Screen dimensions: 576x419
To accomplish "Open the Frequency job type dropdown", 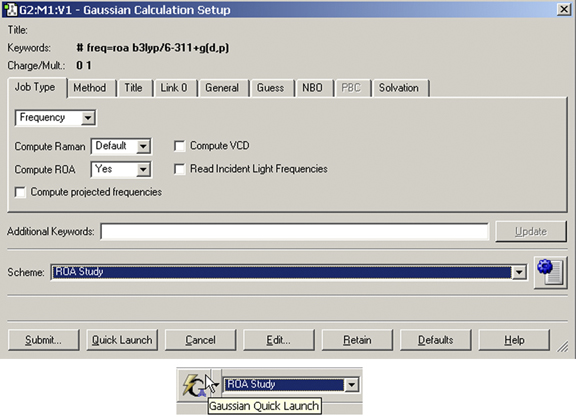I will 55,118.
